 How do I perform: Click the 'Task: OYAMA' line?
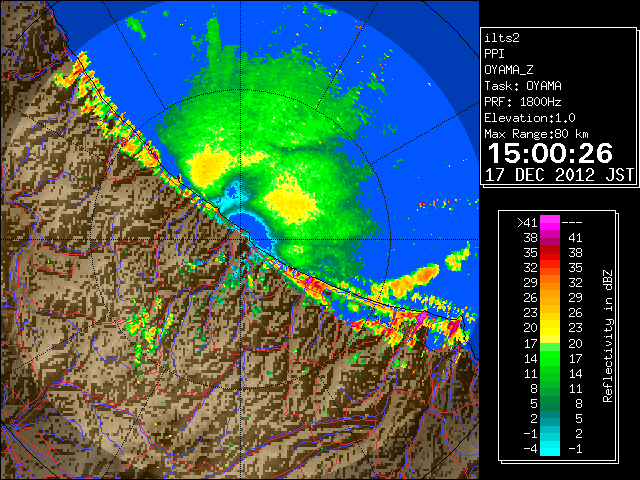point(523,86)
